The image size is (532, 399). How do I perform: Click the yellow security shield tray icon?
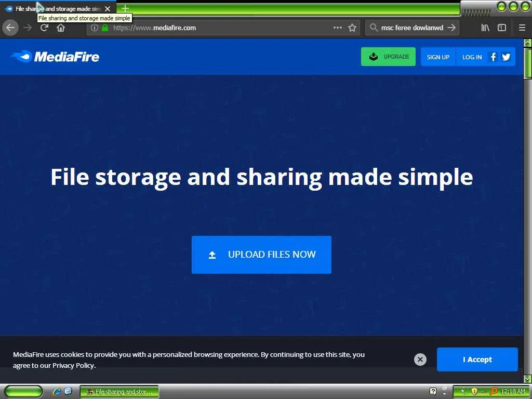(x=474, y=392)
